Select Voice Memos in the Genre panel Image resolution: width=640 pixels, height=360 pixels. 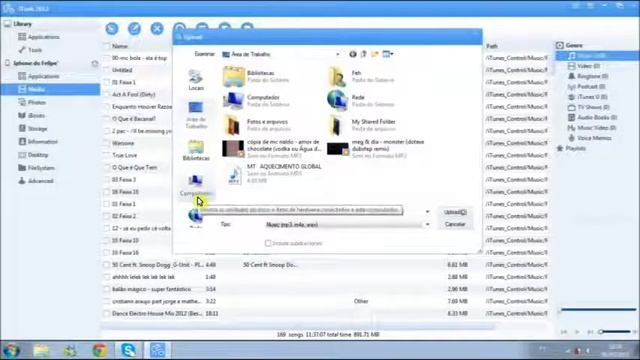590,138
